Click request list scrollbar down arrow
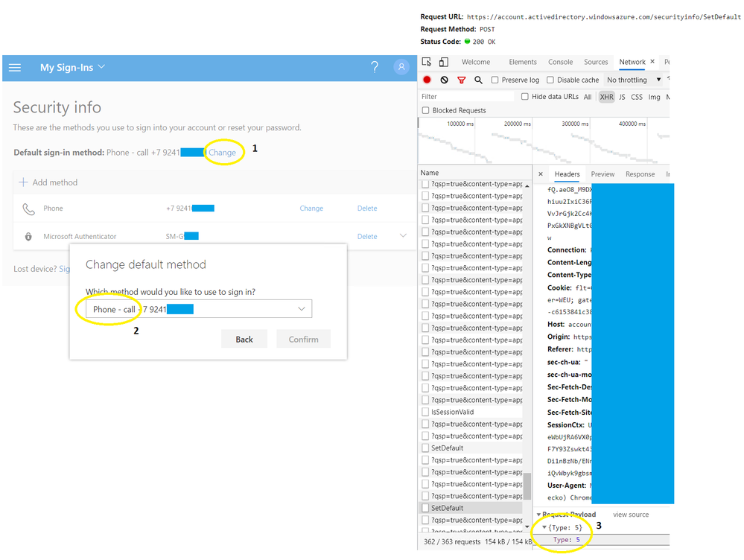The height and width of the screenshot is (560, 744). click(x=527, y=526)
